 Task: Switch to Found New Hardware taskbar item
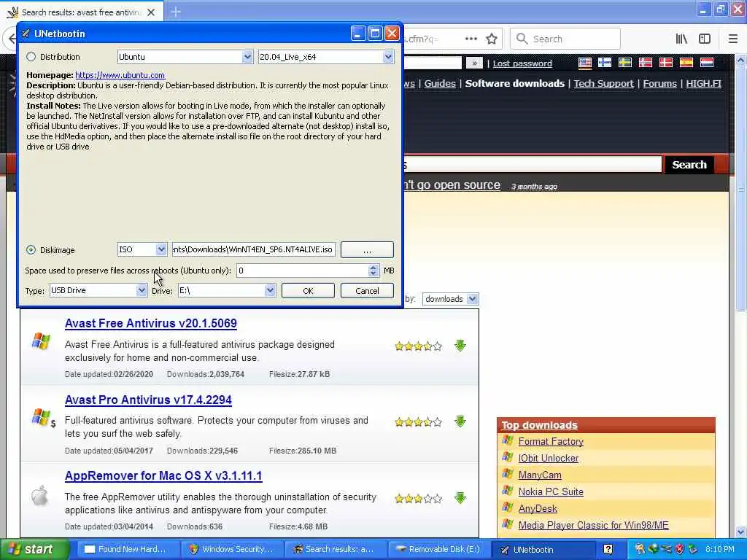(127, 549)
